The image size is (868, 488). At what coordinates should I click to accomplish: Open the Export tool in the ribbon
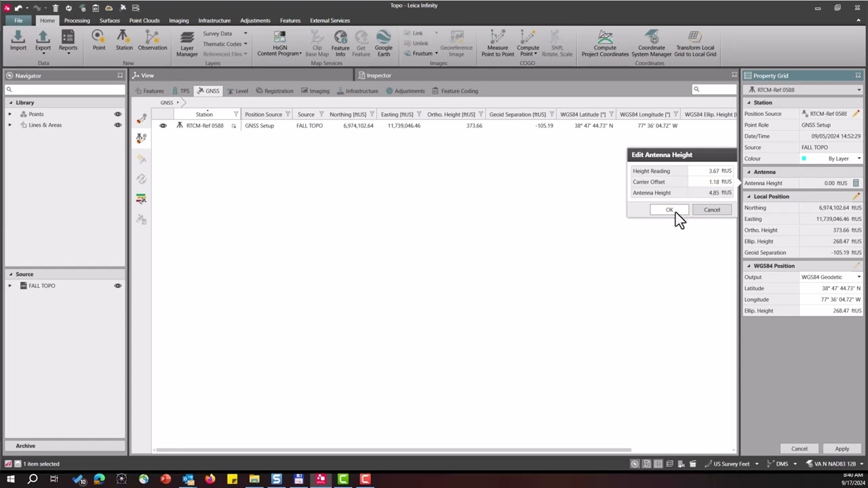point(43,41)
